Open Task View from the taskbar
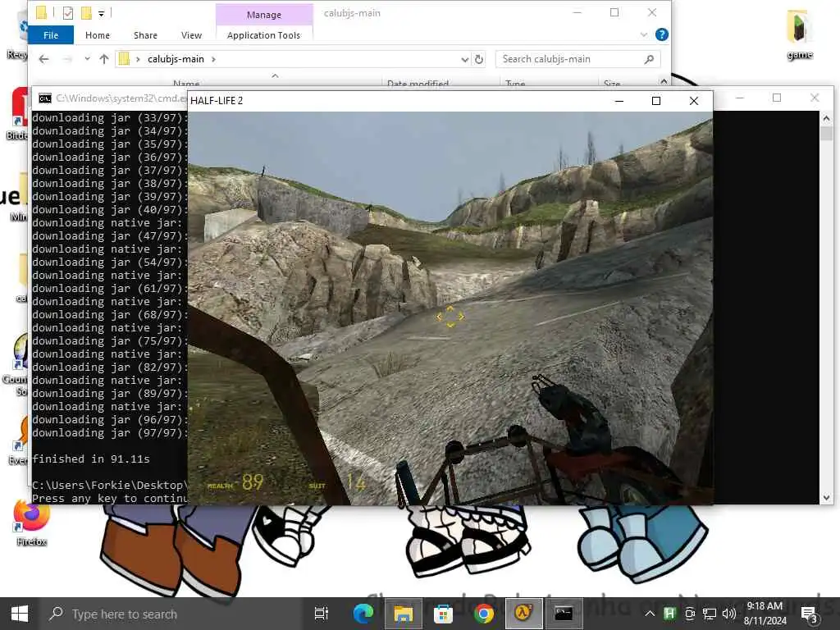 click(321, 614)
